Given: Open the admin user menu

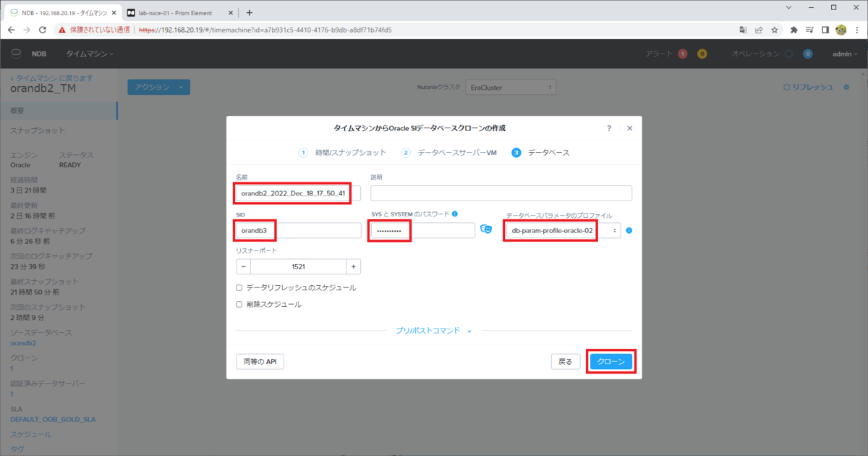Looking at the screenshot, I should click(843, 54).
